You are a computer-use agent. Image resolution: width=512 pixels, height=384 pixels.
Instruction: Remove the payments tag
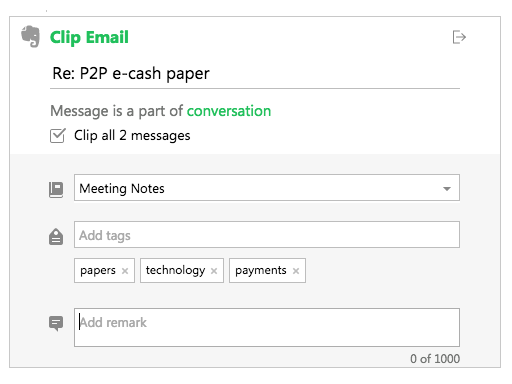(296, 271)
